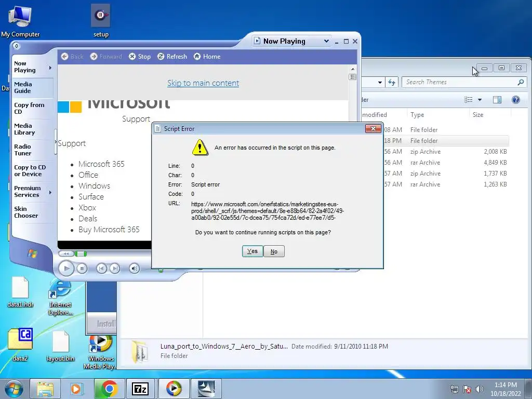The height and width of the screenshot is (399, 532).
Task: Open Chrome from the taskbar
Action: click(x=109, y=389)
